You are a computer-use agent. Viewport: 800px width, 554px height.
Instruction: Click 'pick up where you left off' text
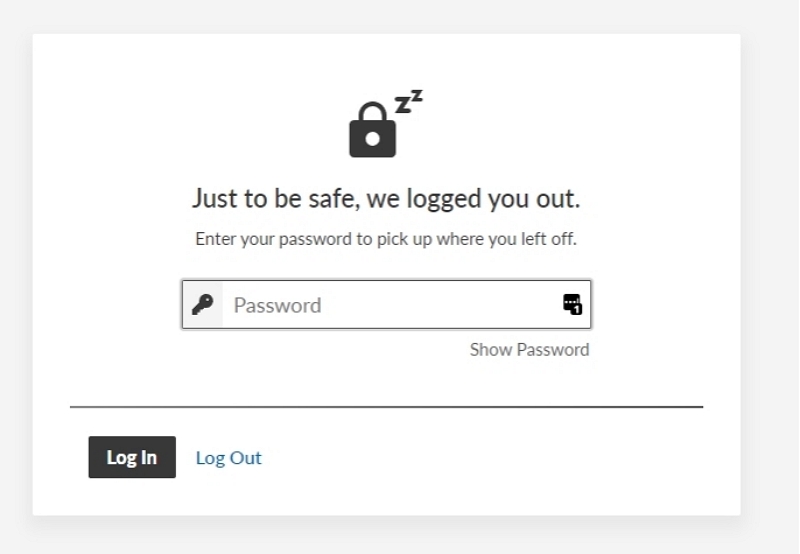click(477, 239)
